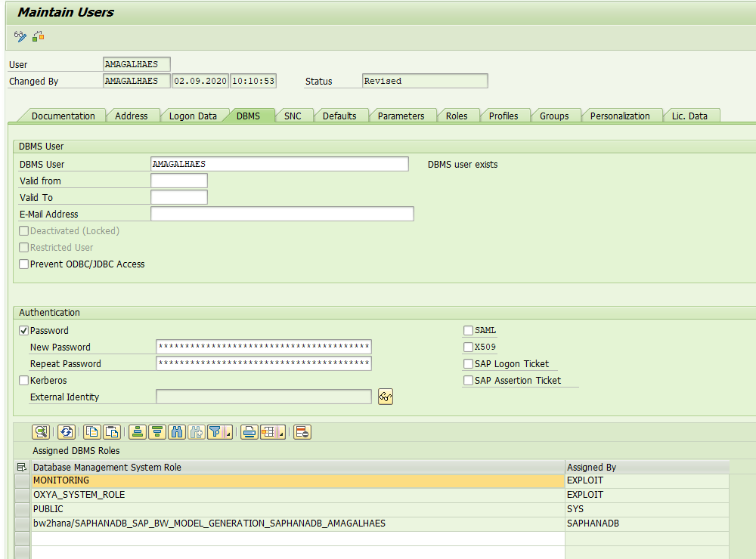The width and height of the screenshot is (756, 559).
Task: Check Prevent ODBC/JDBC Access
Action: tap(23, 264)
